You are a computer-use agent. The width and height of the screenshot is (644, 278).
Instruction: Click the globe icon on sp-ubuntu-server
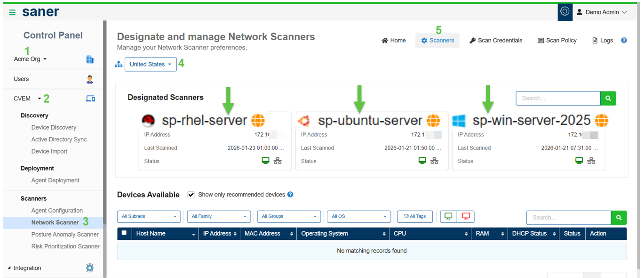coord(433,121)
